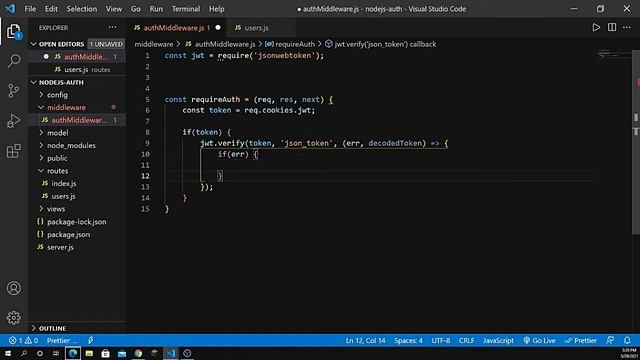Click the taskbar search icon
The image size is (640, 360).
point(24,353)
